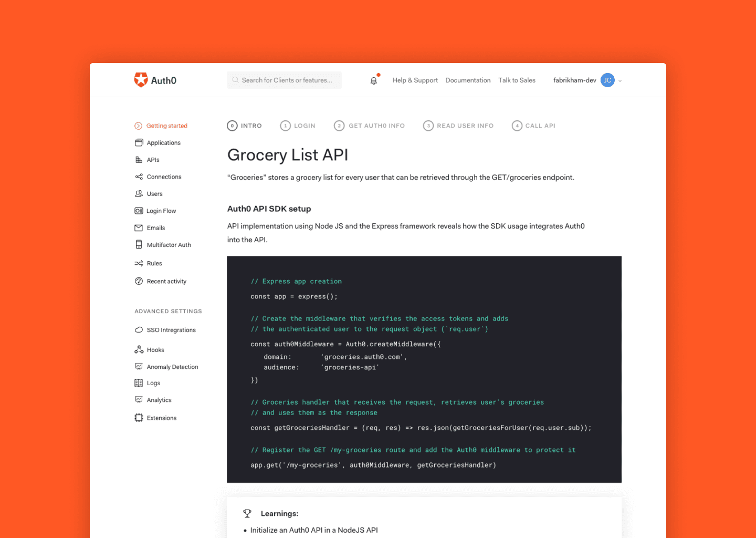This screenshot has width=756, height=538.
Task: Open Talk to Sales
Action: pyautogui.click(x=517, y=80)
